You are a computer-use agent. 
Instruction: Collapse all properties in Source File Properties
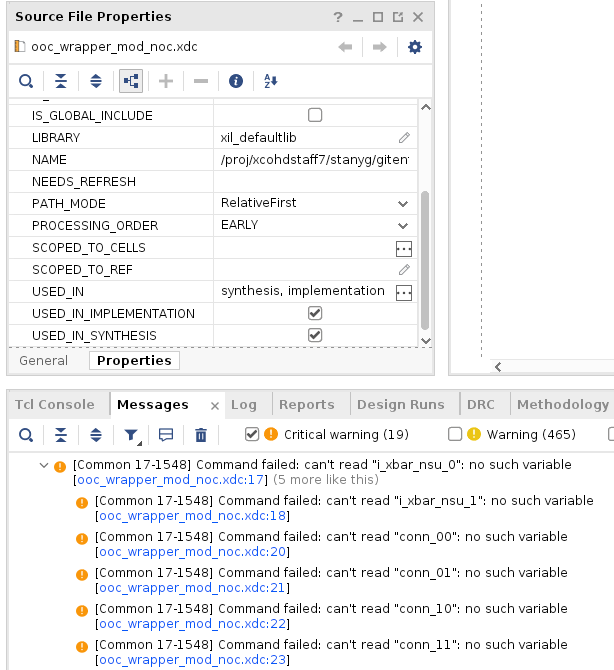pos(61,81)
